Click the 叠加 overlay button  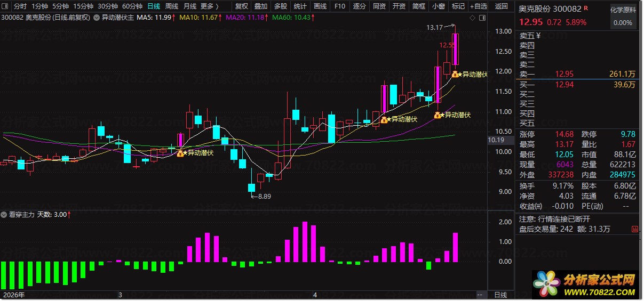(261, 6)
